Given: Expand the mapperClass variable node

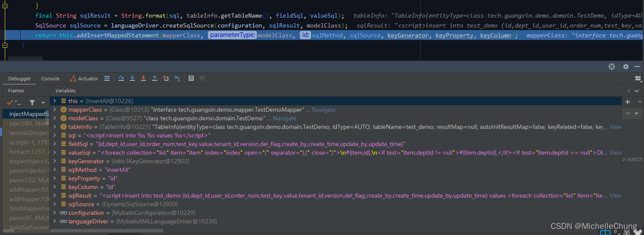Looking at the screenshot, I should (x=55, y=110).
